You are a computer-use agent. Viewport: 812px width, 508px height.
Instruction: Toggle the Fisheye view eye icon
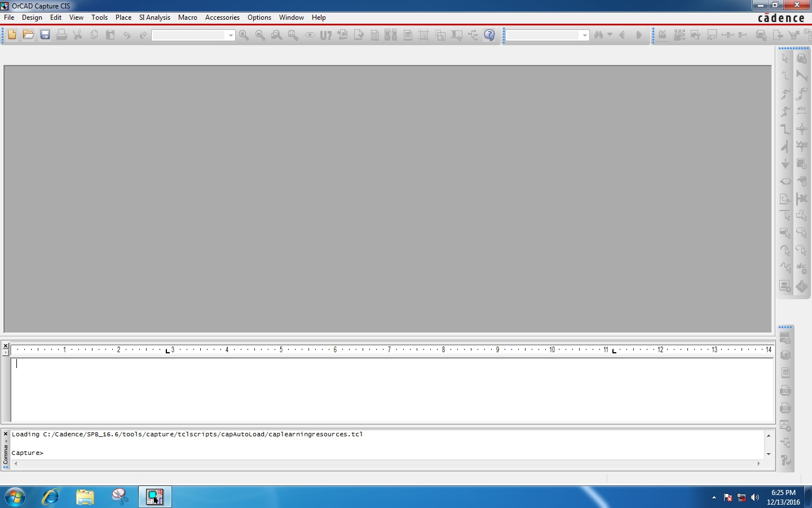[x=310, y=35]
